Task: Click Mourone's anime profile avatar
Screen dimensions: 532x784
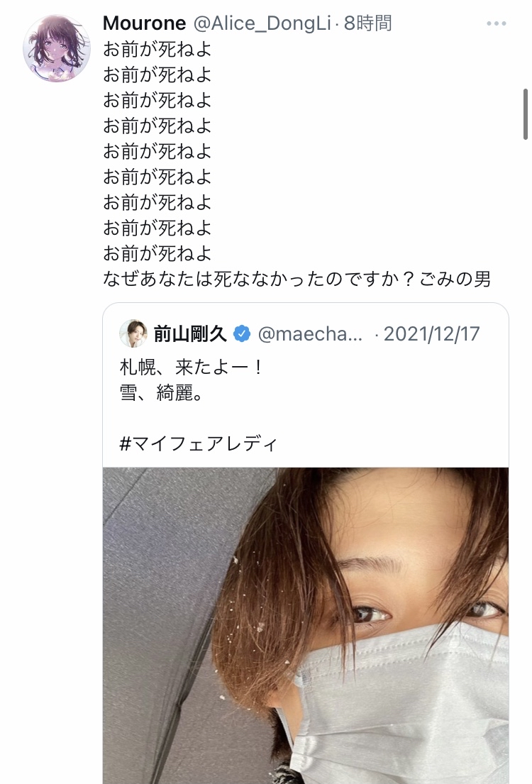Action: 56,48
